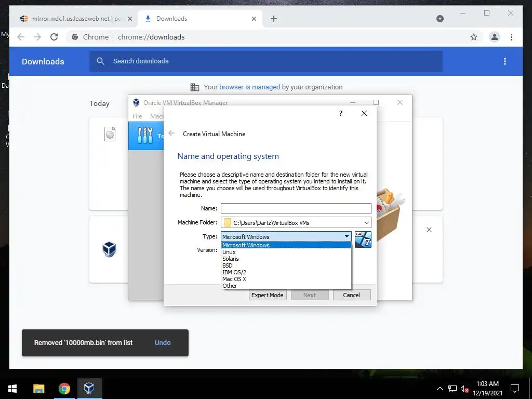Cancel the Create Virtual Machine wizard

pos(352,295)
